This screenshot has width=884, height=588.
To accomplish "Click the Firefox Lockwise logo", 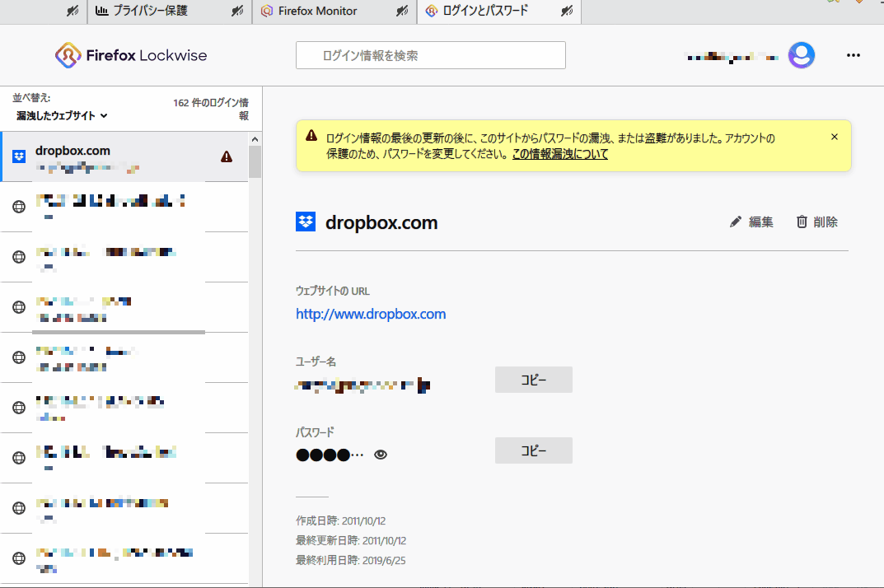I will 131,55.
